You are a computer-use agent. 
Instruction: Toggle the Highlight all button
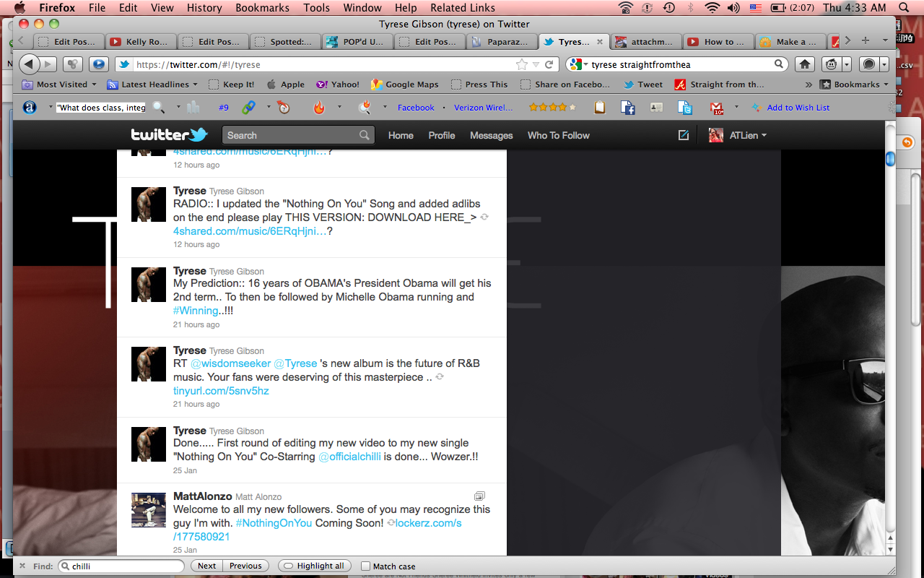tap(315, 566)
